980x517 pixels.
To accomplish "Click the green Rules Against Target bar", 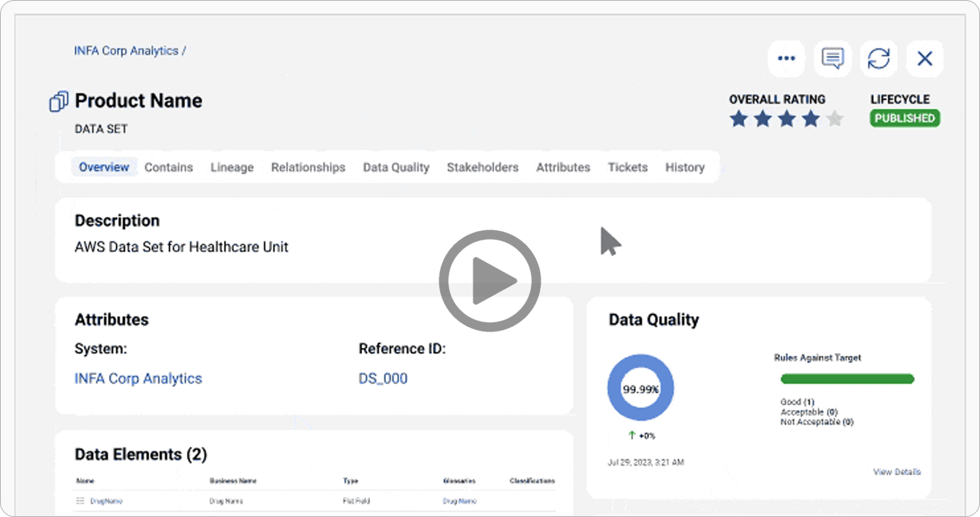I will [847, 379].
